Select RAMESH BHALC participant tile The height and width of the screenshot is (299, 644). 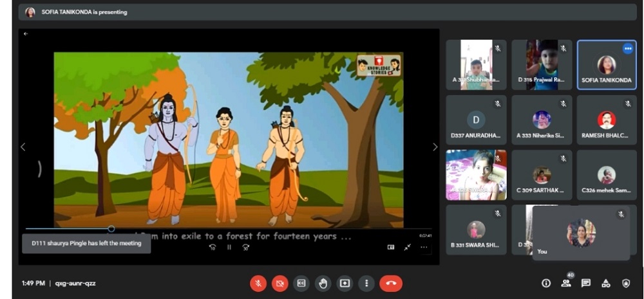pyautogui.click(x=606, y=120)
